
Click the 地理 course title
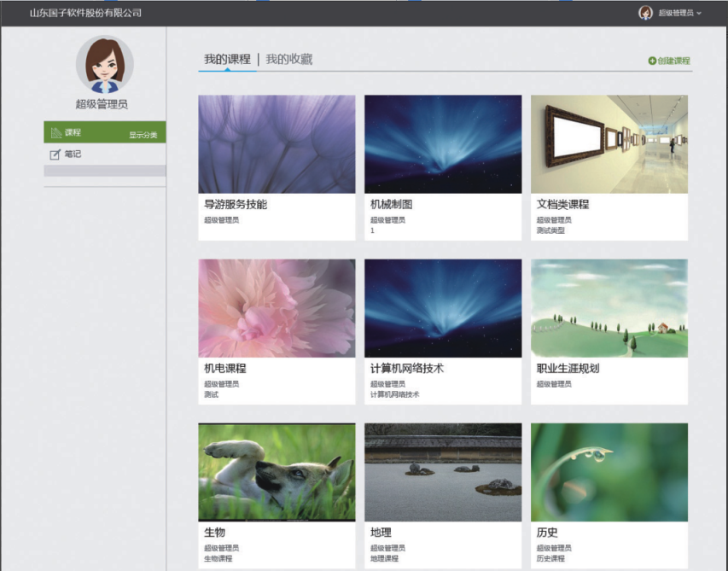(381, 532)
